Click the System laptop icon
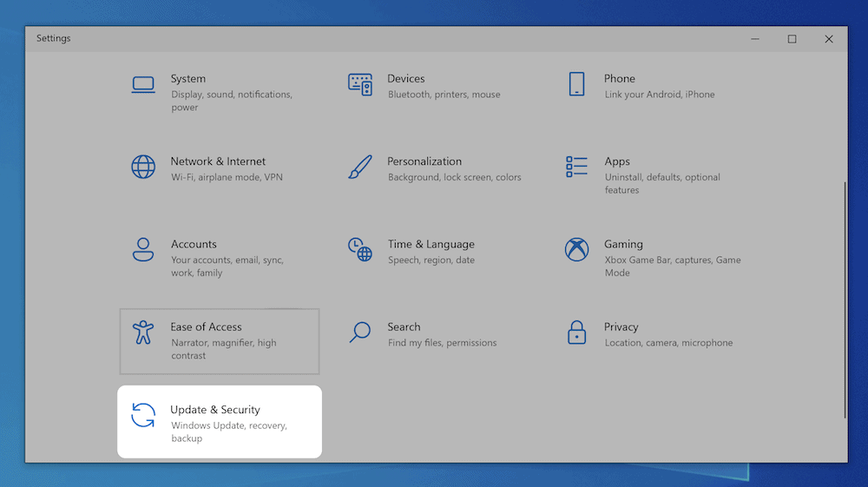Viewport: 868px width, 487px height. pyautogui.click(x=143, y=84)
